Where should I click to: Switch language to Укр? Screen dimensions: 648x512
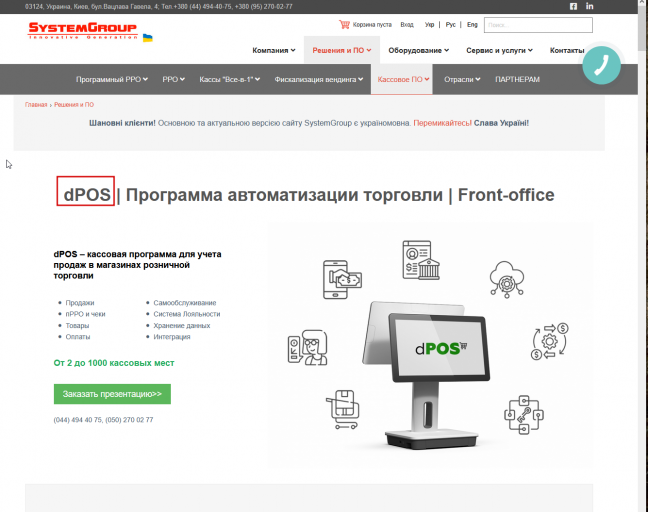pos(429,25)
